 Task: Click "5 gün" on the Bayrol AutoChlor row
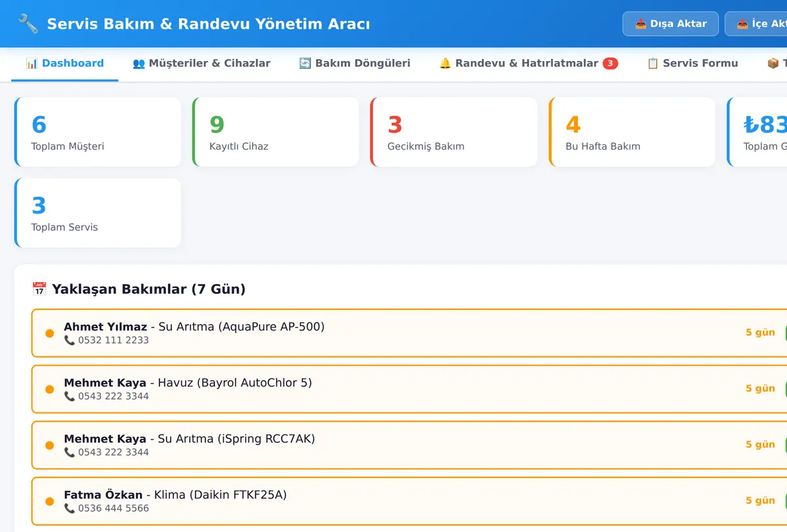tap(760, 388)
